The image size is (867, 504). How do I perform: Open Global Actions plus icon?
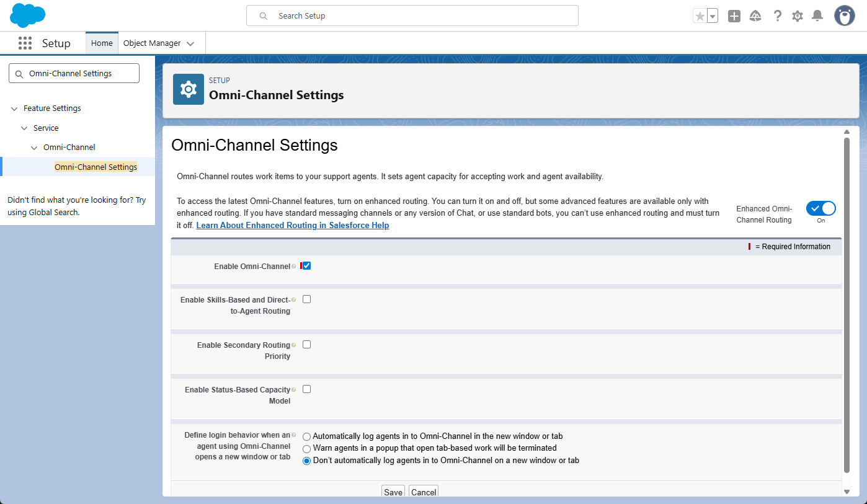[734, 16]
